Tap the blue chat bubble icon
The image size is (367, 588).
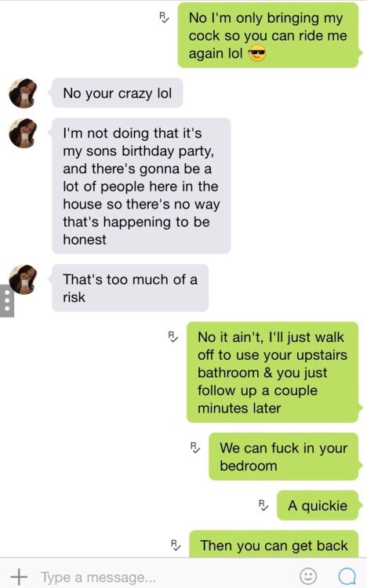pos(347,576)
